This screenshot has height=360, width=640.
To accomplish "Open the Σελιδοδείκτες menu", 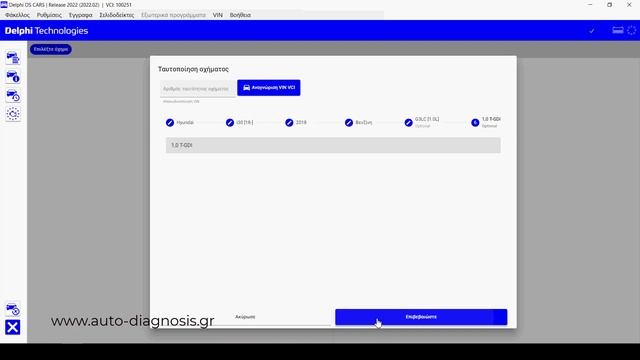I will coord(117,15).
